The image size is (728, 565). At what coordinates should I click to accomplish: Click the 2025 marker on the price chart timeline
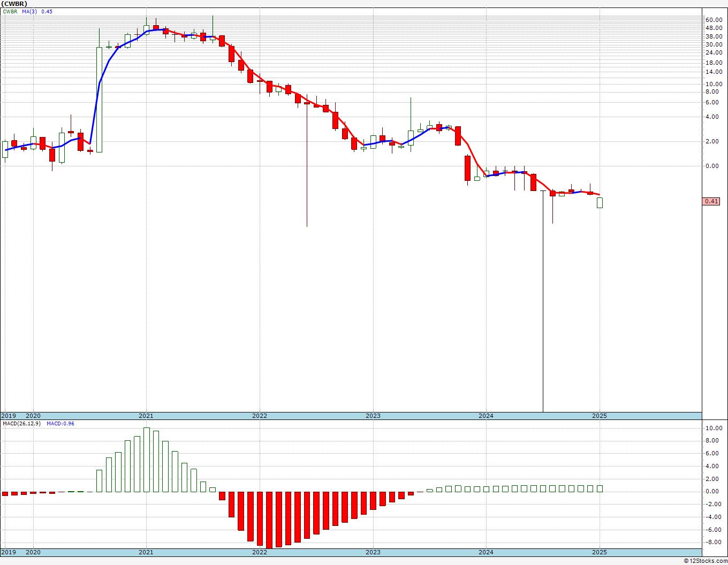[600, 416]
